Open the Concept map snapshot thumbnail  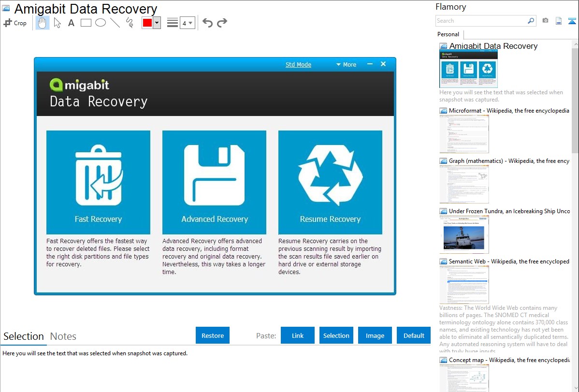[x=464, y=378]
